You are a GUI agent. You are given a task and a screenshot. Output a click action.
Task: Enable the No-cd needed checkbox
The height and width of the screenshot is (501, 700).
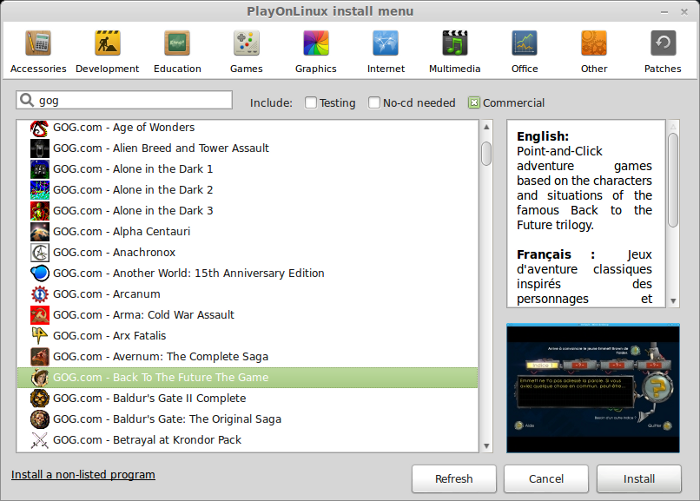point(374,103)
